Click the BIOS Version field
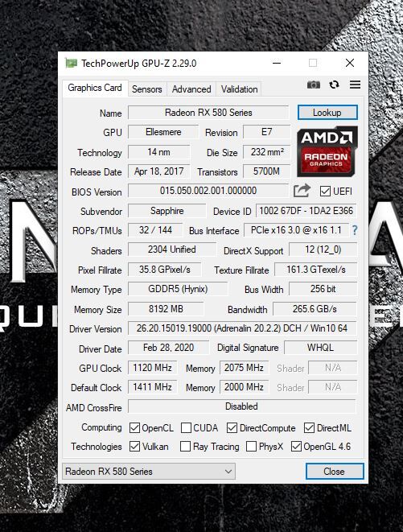This screenshot has width=403, height=532. click(208, 191)
